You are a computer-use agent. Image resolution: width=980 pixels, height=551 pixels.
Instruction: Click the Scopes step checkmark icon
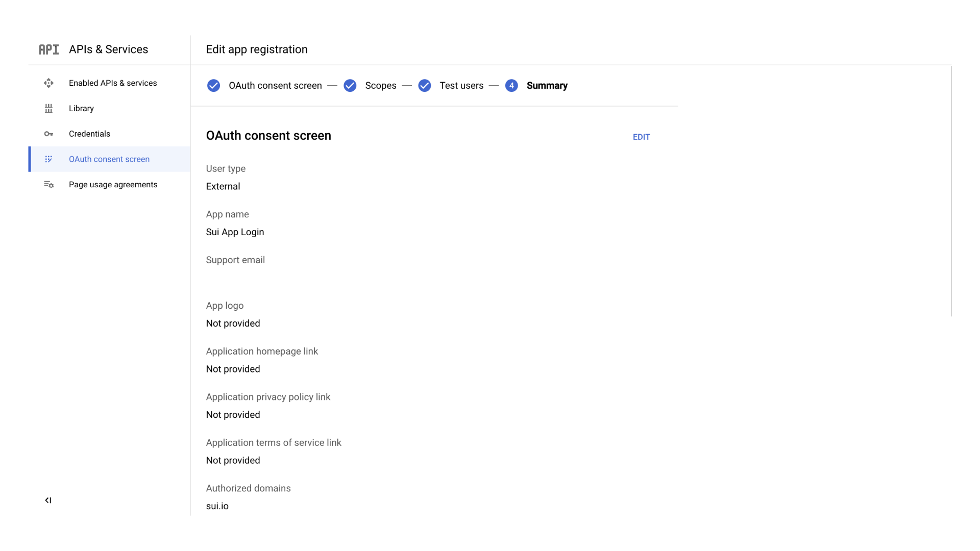click(350, 86)
